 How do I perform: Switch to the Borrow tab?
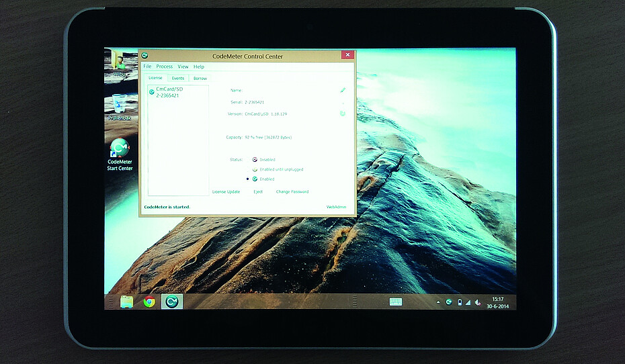click(x=200, y=78)
